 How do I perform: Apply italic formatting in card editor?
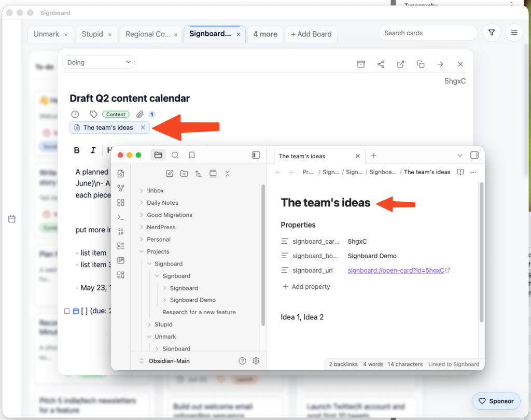93,150
